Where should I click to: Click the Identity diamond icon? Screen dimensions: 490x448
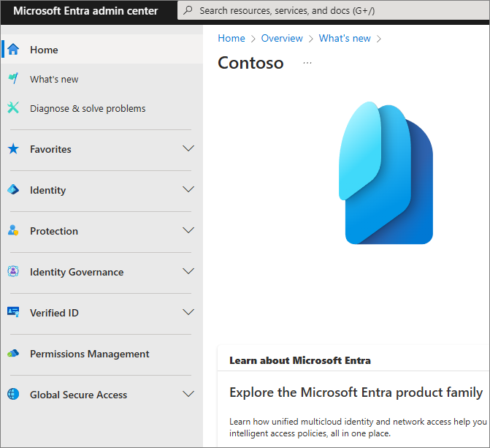(x=13, y=189)
